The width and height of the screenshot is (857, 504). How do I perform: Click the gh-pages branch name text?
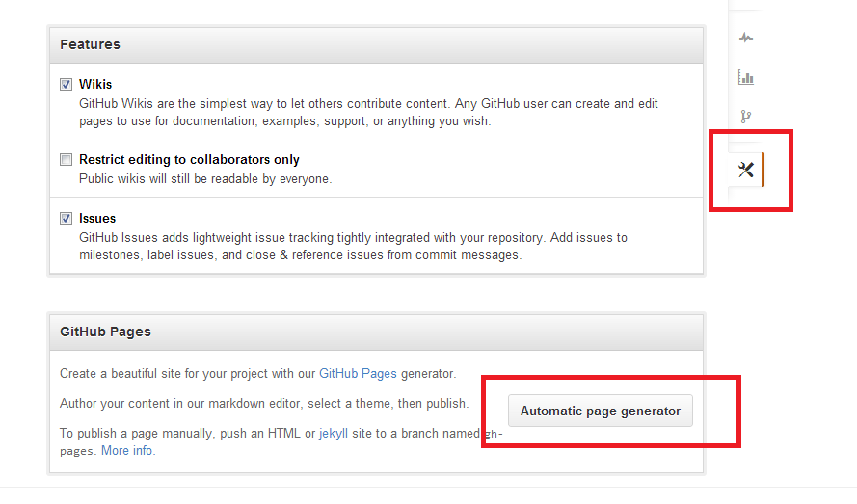(79, 450)
